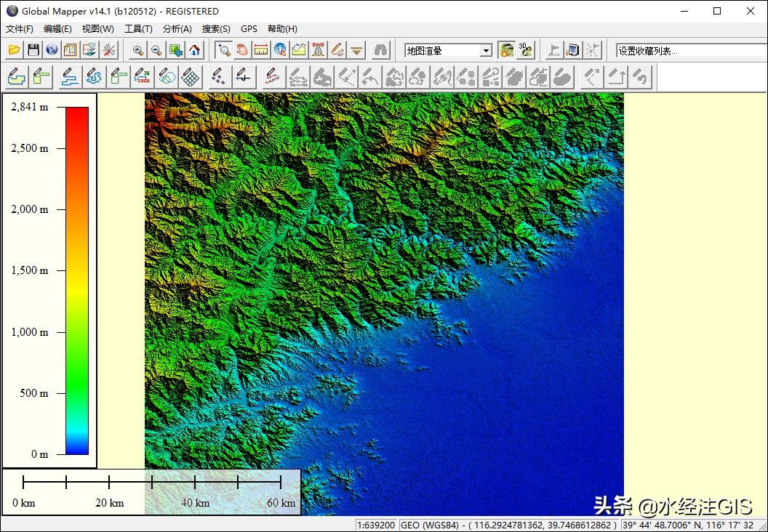This screenshot has width=768, height=532.
Task: Open the 设置收藏列表 favorites combo box
Action: tap(689, 51)
